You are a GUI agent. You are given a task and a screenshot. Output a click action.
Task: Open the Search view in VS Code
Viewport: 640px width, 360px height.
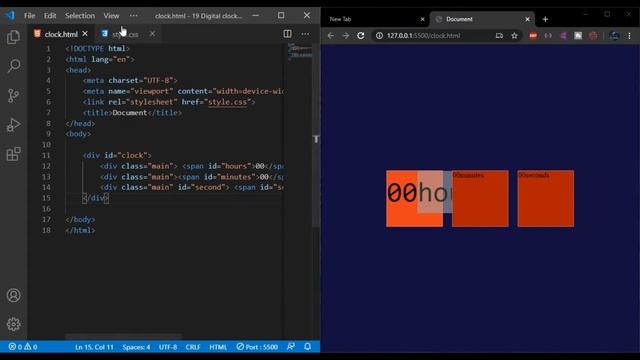point(13,66)
